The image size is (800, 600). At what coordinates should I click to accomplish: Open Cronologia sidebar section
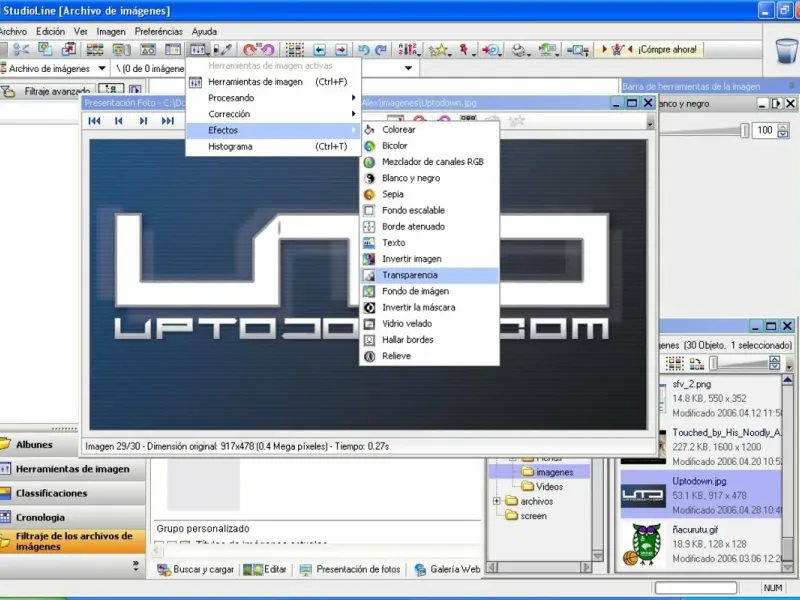point(72,517)
